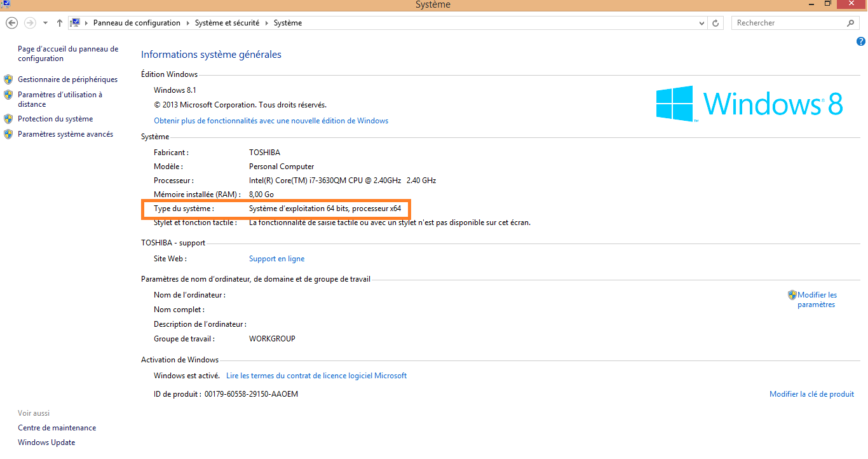Open help with the blue question mark icon
Screen dimensions: 868x459
point(861,41)
